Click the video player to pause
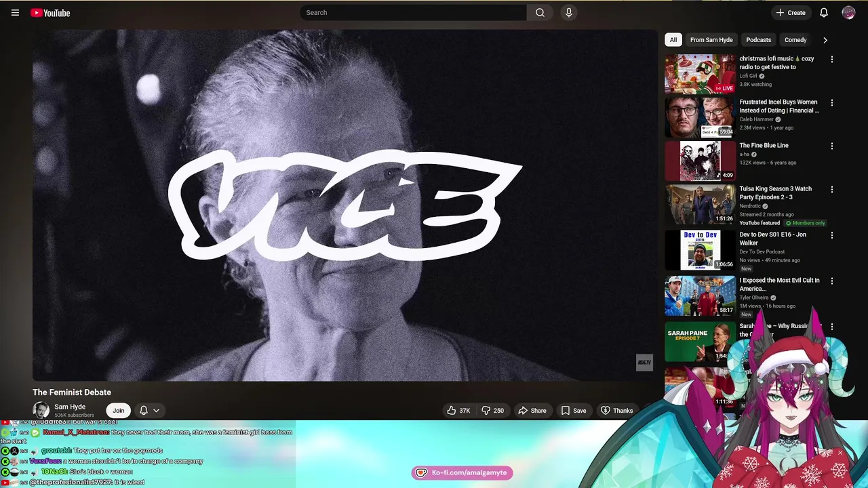868x488 pixels. click(x=344, y=205)
